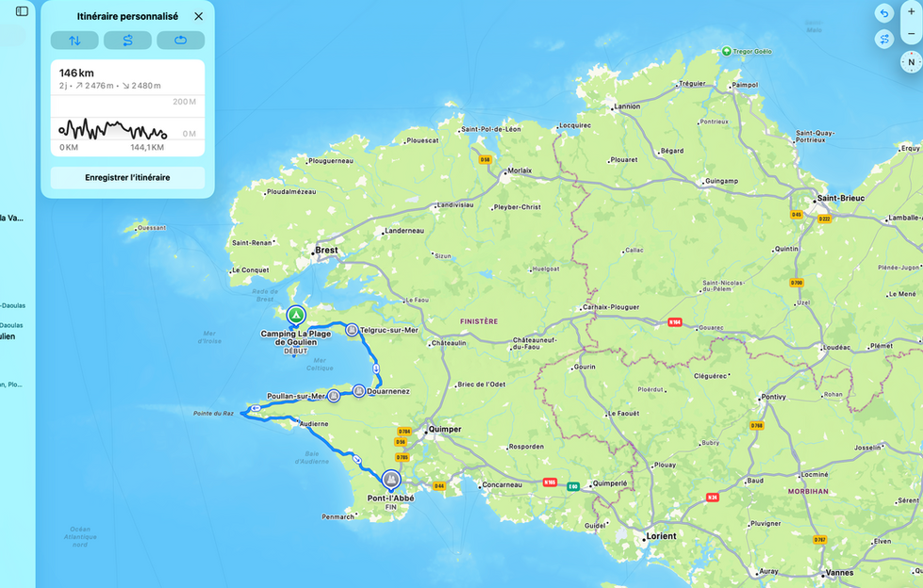
Task: Save route with Enregistrer l'itinéraire
Action: (127, 178)
